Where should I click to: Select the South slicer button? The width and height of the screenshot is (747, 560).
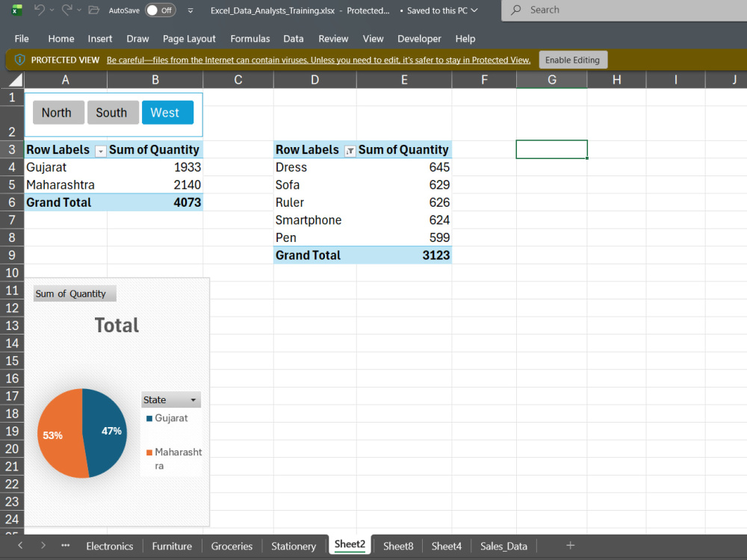click(x=113, y=113)
